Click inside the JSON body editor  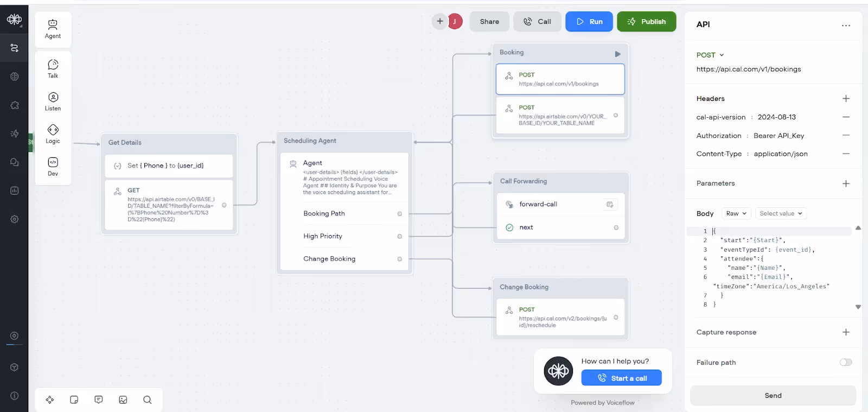click(769, 268)
